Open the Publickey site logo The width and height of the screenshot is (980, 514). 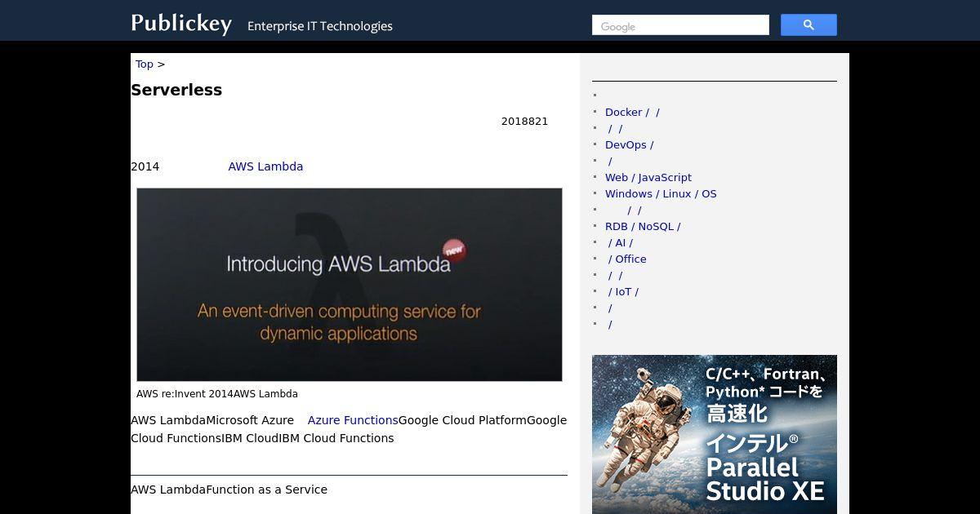(x=181, y=24)
